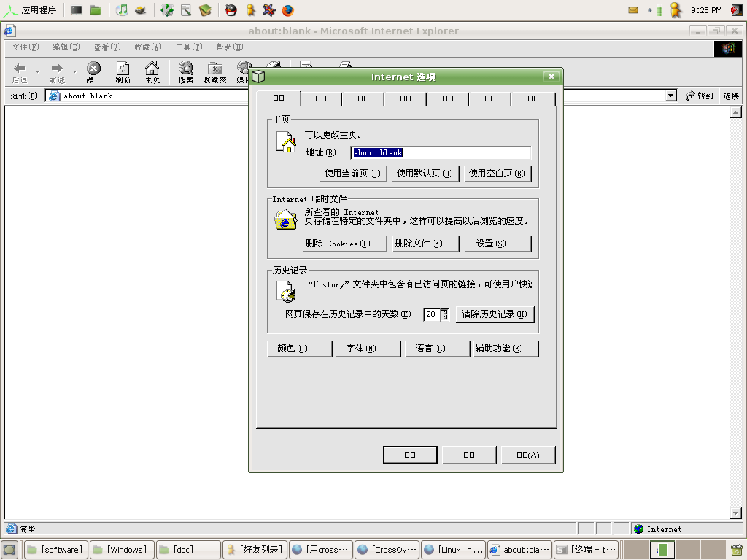Launch Vim from the top panel
This screenshot has height=560, width=747.
tap(167, 10)
